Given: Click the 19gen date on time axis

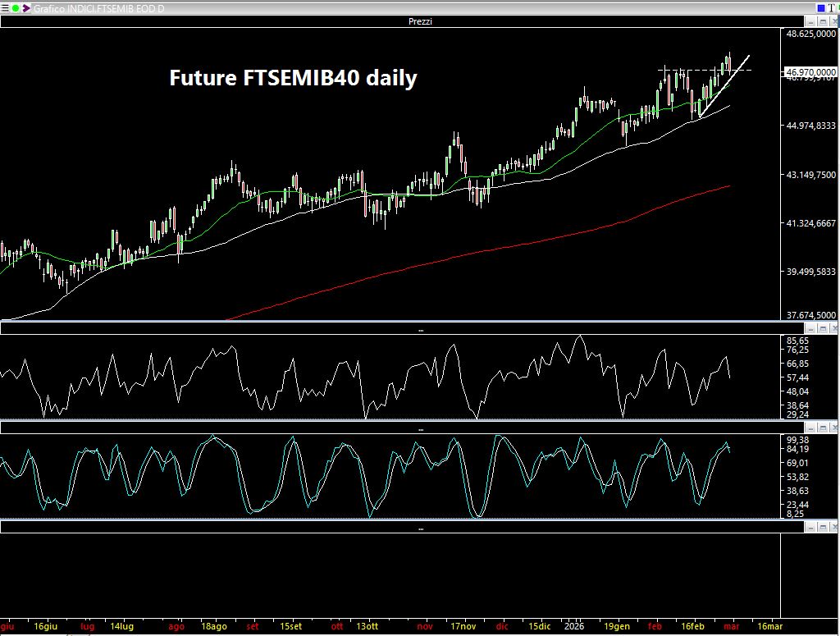Looking at the screenshot, I should tap(617, 626).
